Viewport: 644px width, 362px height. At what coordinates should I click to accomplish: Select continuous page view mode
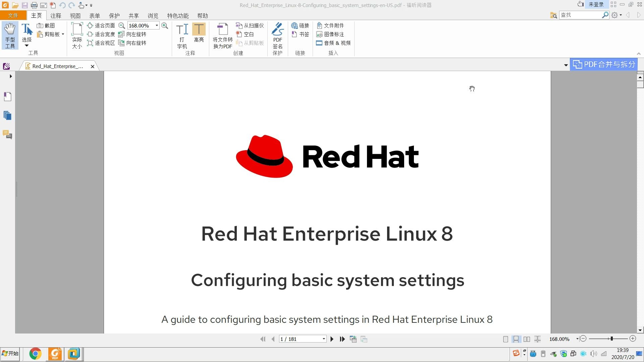point(516,339)
